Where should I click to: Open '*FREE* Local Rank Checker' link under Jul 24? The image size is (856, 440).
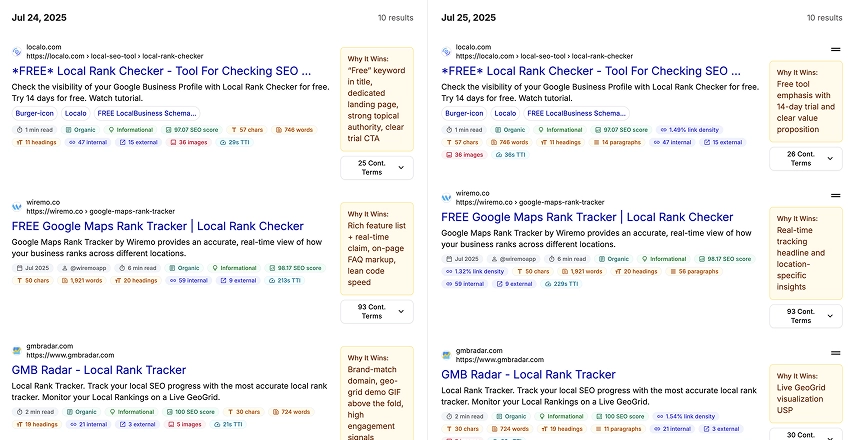161,72
